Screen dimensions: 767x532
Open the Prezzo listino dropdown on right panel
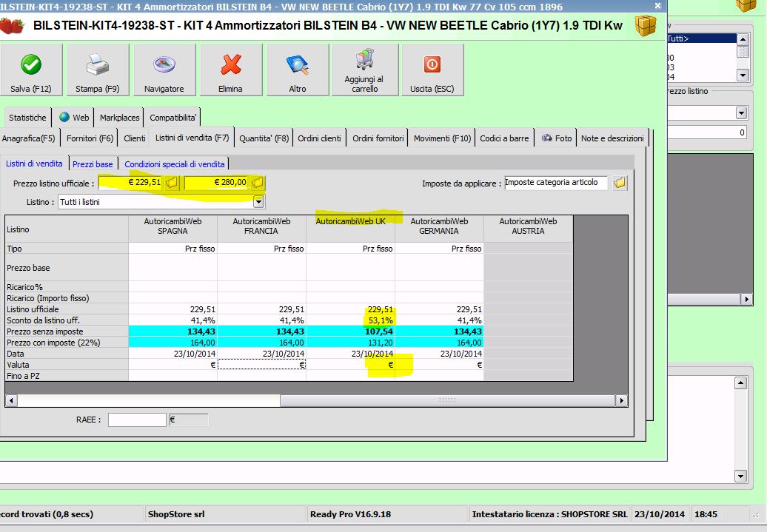741,112
